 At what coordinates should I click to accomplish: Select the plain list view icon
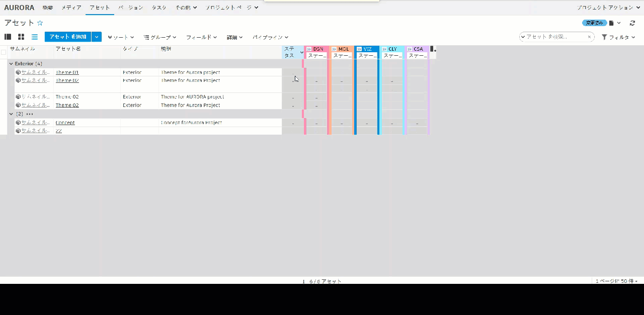click(35, 37)
